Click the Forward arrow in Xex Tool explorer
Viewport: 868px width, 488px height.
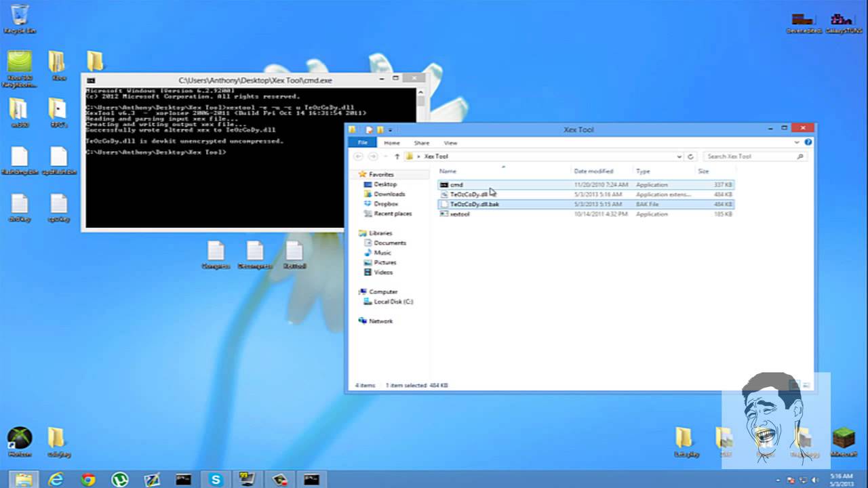pyautogui.click(x=372, y=157)
